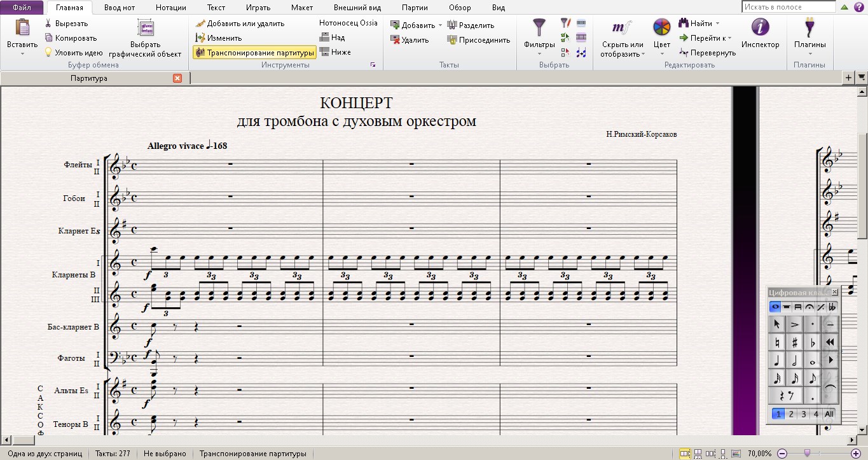Go to the Макет ribbon tab

302,8
